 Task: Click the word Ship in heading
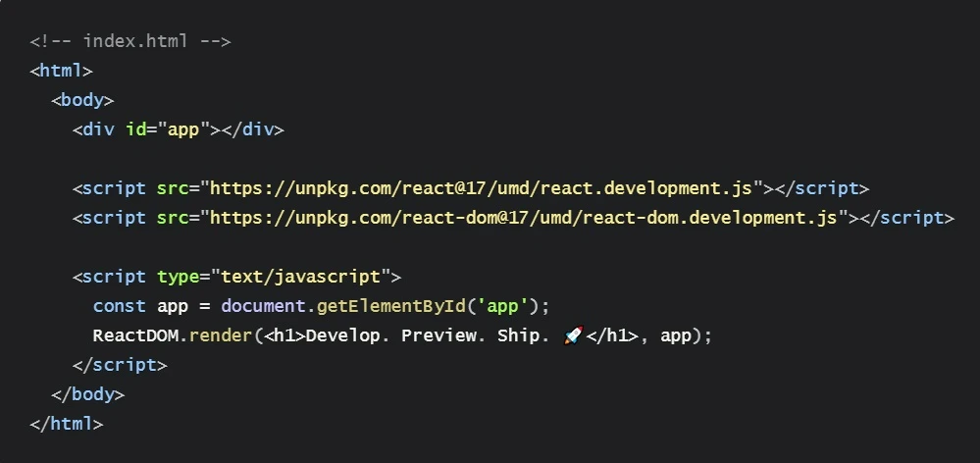(x=518, y=335)
